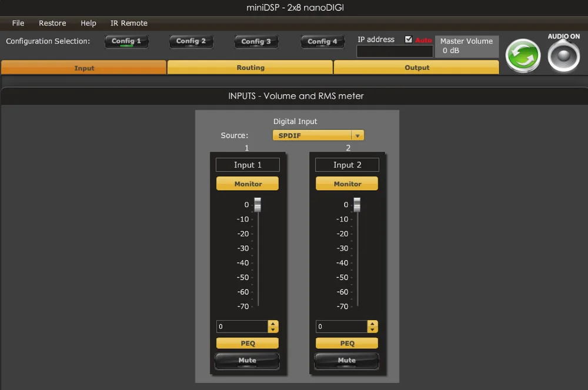Mute Input 1
588x390 pixels.
[x=248, y=361]
